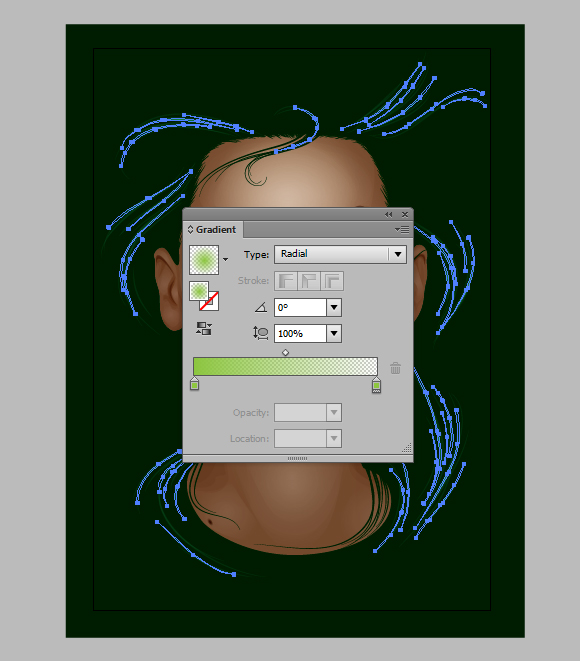This screenshot has height=661, width=580.
Task: Click the aspect ratio 100% field
Action: (300, 333)
